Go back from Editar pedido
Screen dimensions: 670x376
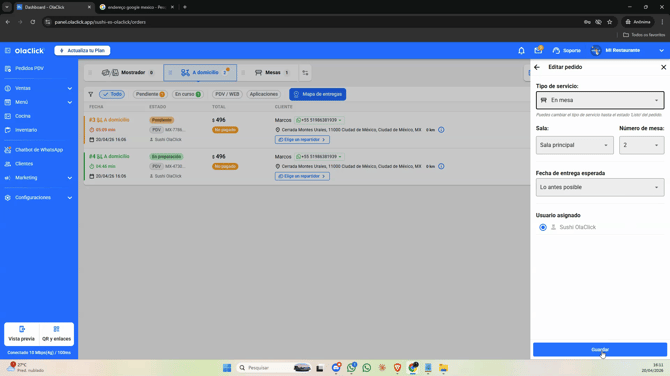pyautogui.click(x=537, y=67)
